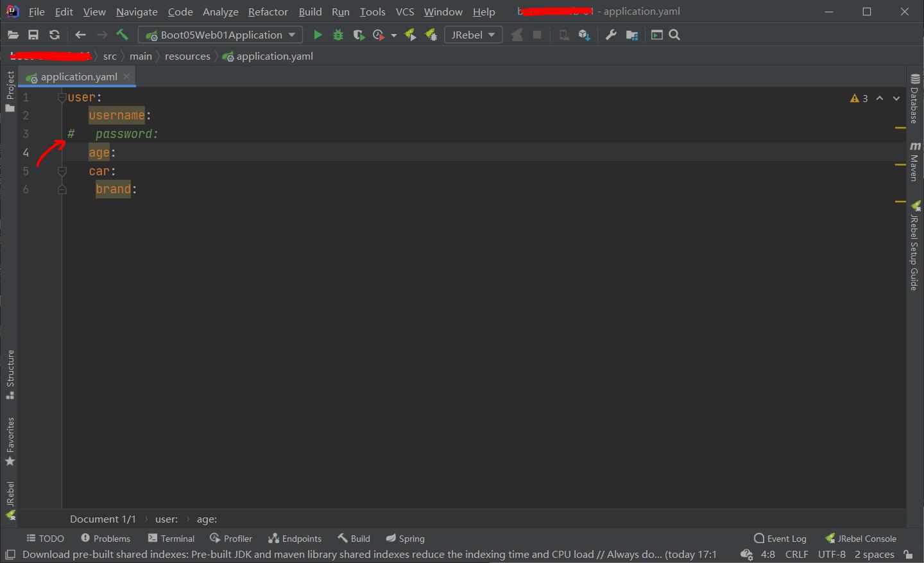Run with coverage using the shield icon
The width and height of the screenshot is (924, 563).
click(x=359, y=35)
